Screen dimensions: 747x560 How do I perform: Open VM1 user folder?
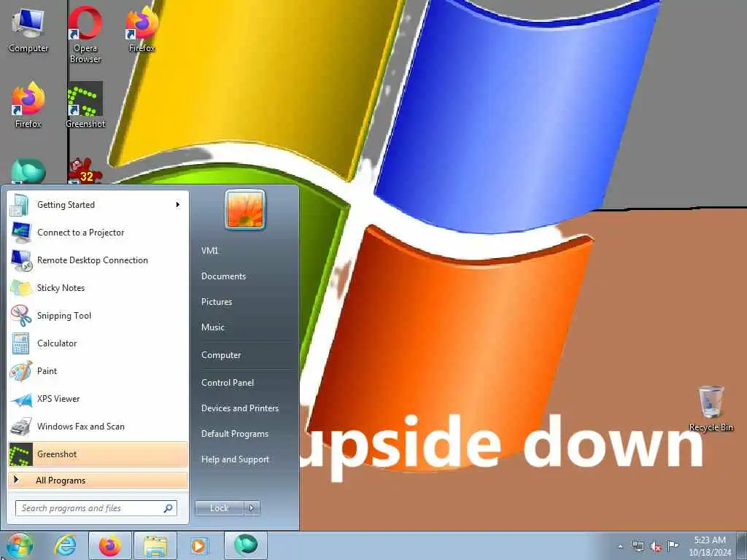209,251
